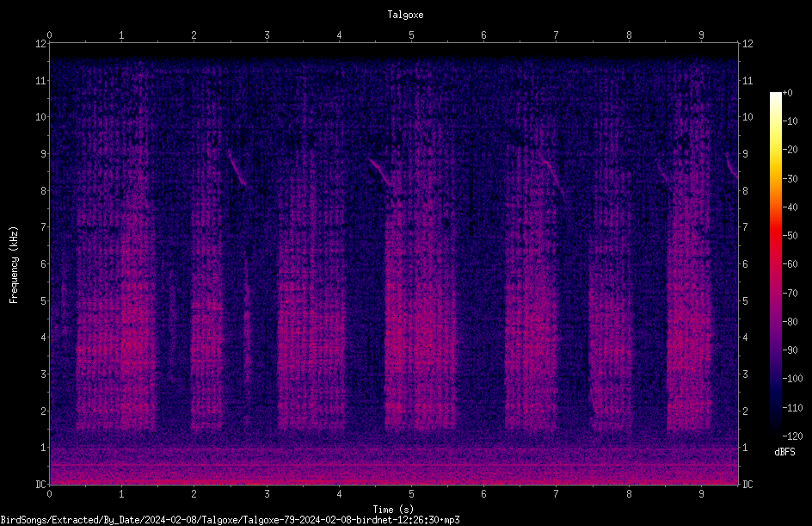Image resolution: width=812 pixels, height=526 pixels.
Task: Click the 1 second tick on bottom axis
Action: pos(121,494)
